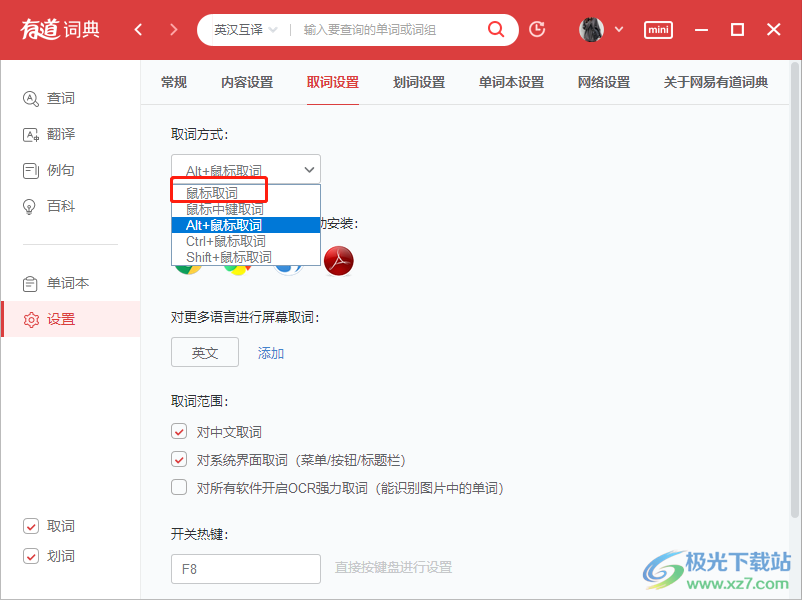Switch to mini mode with the mini button
Screen dimensions: 802x600
658,29
